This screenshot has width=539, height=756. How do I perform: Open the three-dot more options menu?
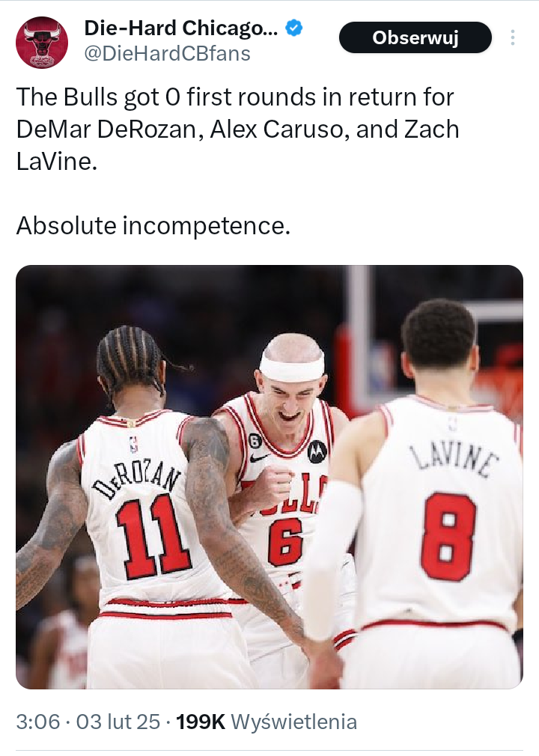click(513, 37)
